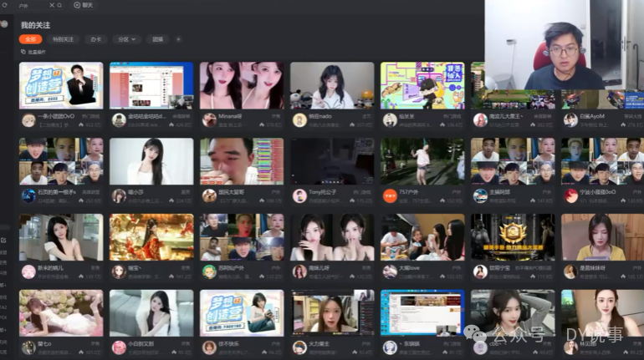
Task: Click the streamer name 纳豆nado
Action: [320, 116]
